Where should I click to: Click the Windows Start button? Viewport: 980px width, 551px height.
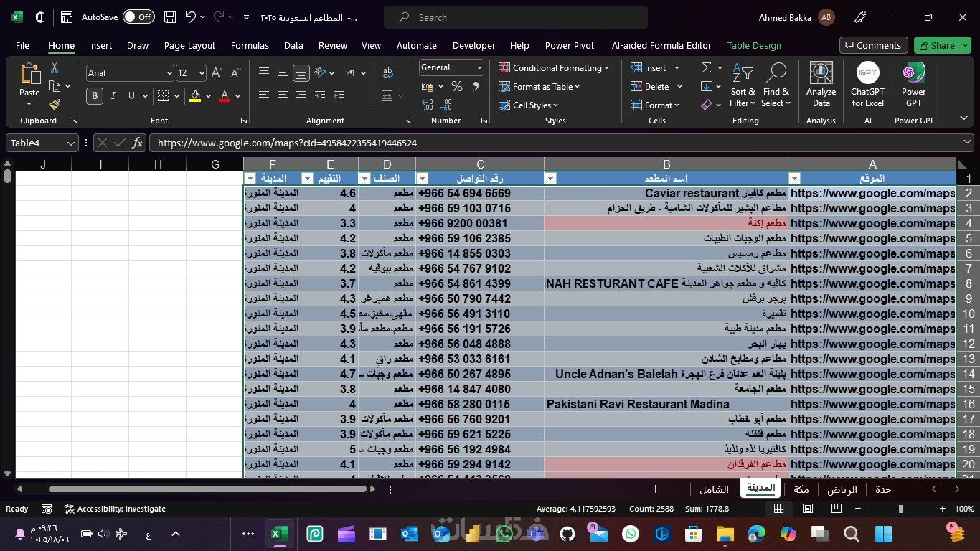click(883, 534)
